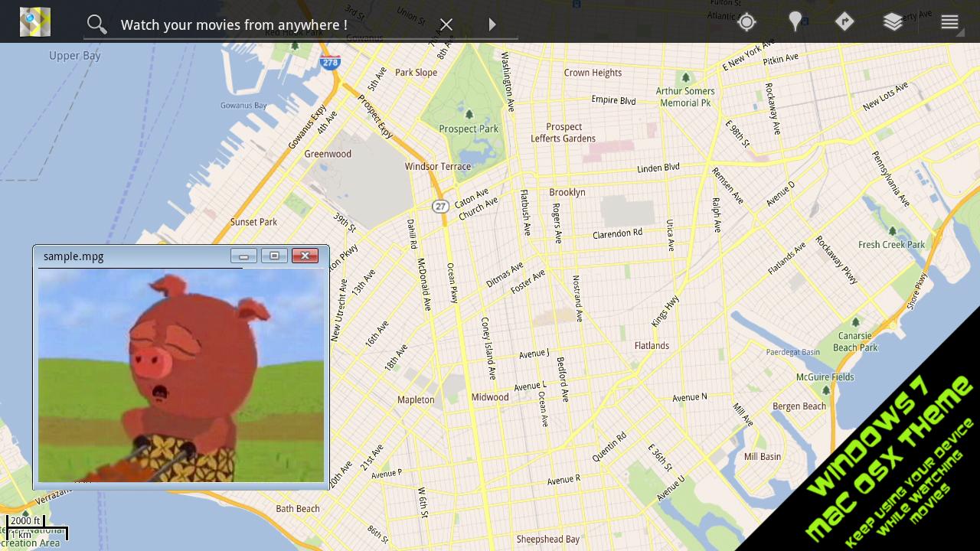Image resolution: width=980 pixels, height=551 pixels.
Task: Open the map layers icon
Action: click(893, 22)
